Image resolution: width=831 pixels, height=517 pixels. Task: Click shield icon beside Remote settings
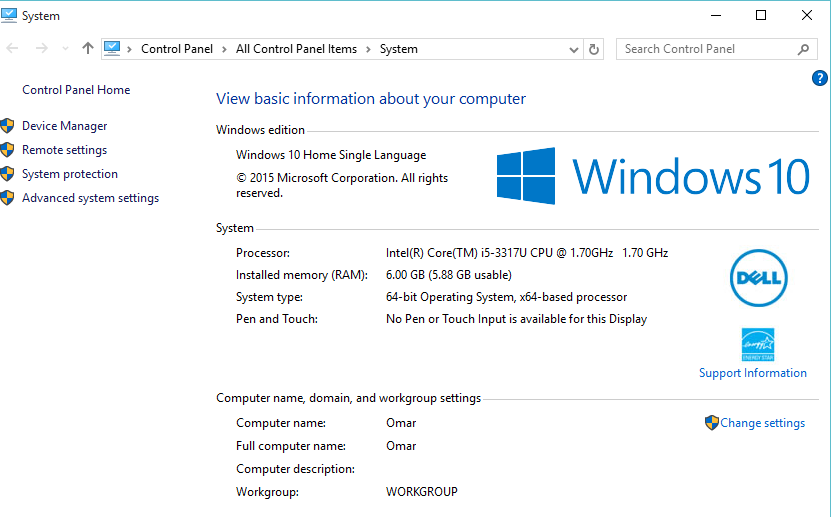pyautogui.click(x=7, y=149)
